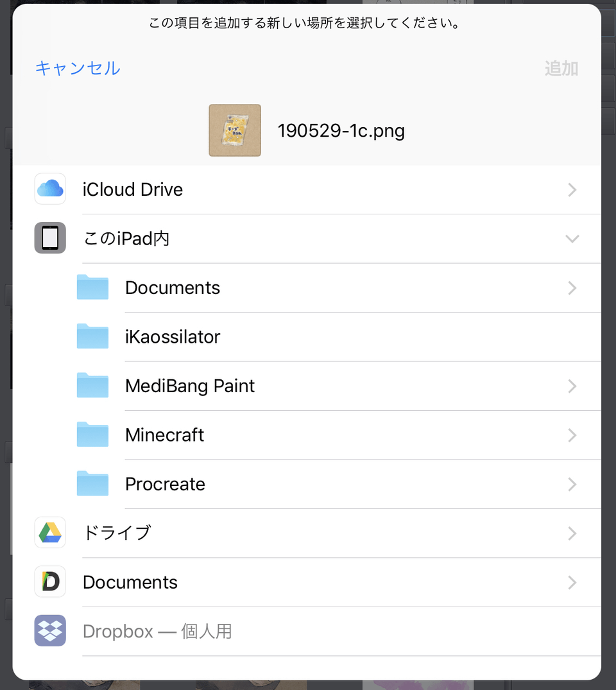Viewport: 616px width, 690px height.
Task: Select the iKaossilator folder name
Action: click(173, 337)
